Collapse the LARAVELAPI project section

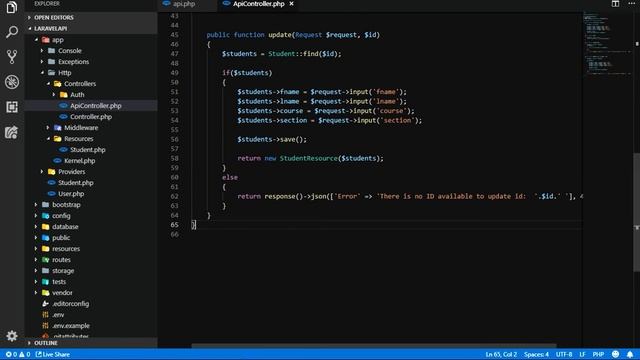(50, 29)
